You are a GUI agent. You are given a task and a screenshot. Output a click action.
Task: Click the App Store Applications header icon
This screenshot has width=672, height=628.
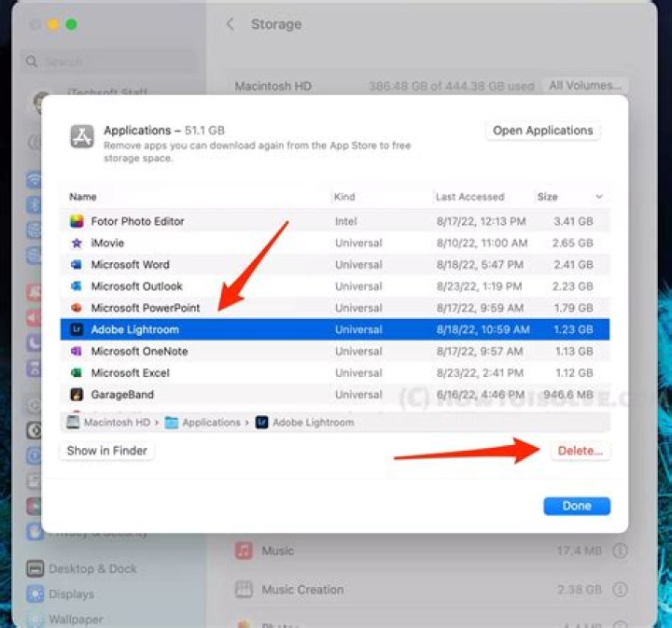coord(82,136)
